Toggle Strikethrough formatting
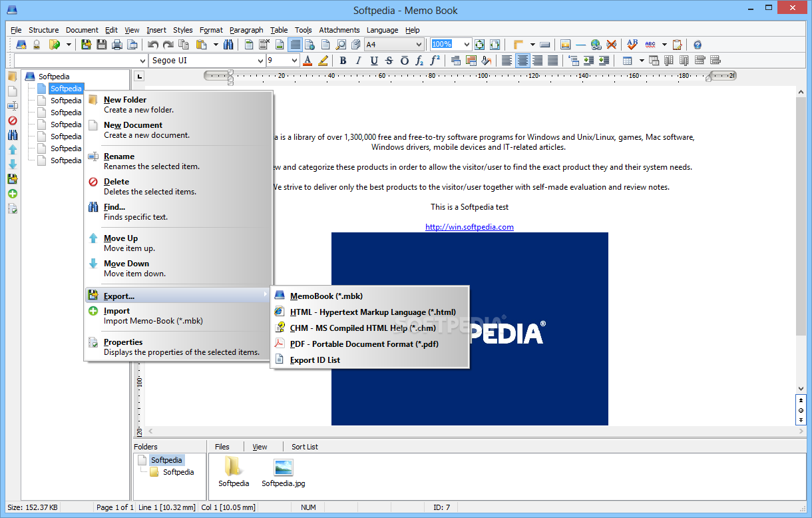 coord(389,61)
